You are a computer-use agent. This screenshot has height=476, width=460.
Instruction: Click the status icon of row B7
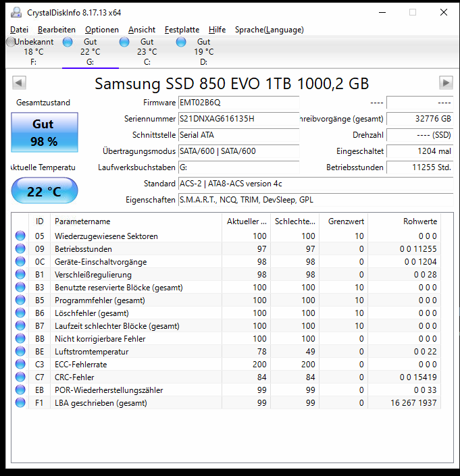click(x=20, y=325)
